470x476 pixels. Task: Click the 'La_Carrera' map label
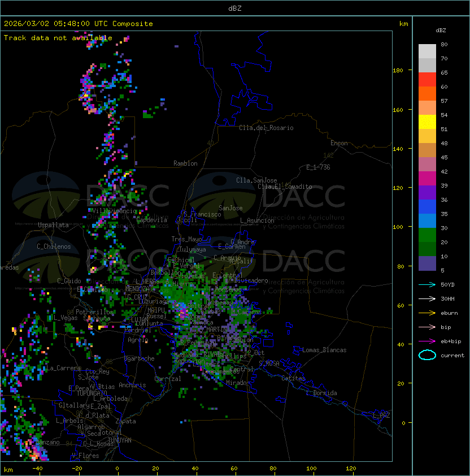63,368
